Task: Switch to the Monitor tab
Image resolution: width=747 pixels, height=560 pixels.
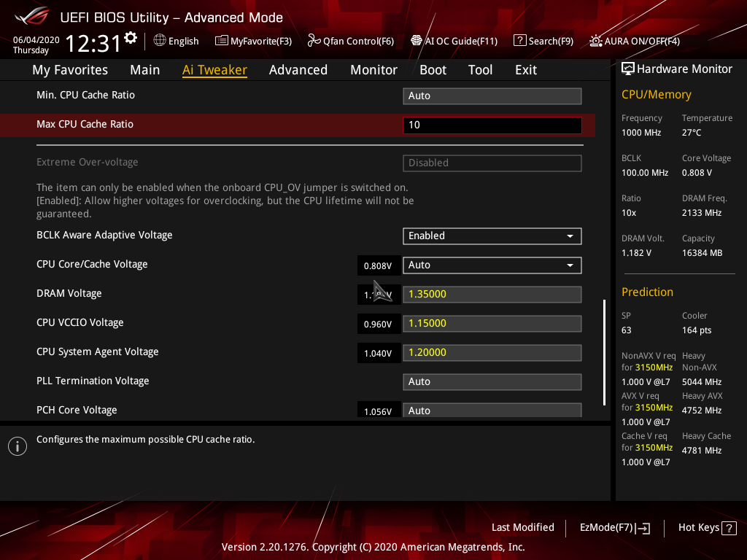Action: (373, 69)
